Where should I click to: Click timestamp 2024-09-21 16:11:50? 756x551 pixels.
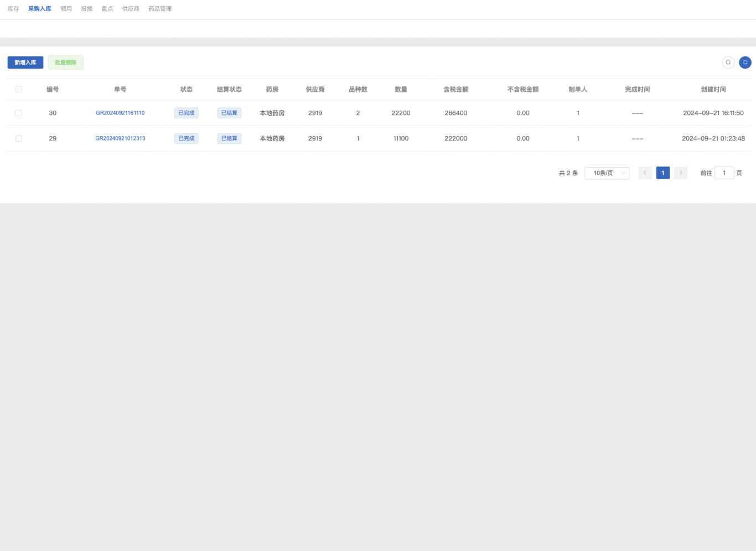(713, 113)
